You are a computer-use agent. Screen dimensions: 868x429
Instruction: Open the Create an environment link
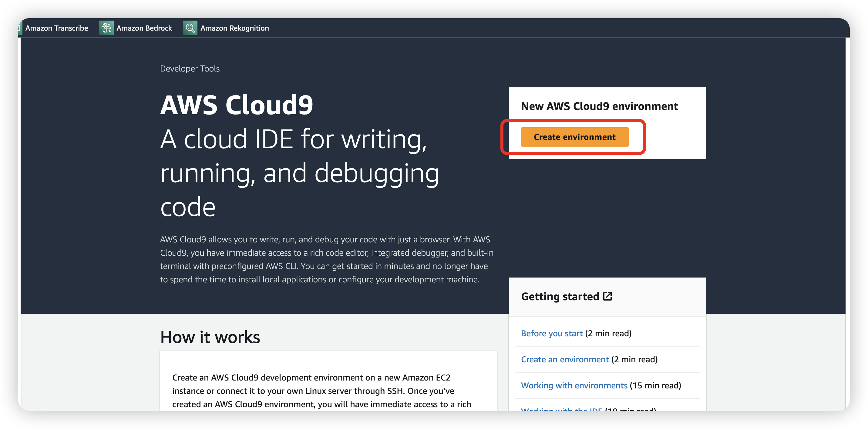(565, 359)
